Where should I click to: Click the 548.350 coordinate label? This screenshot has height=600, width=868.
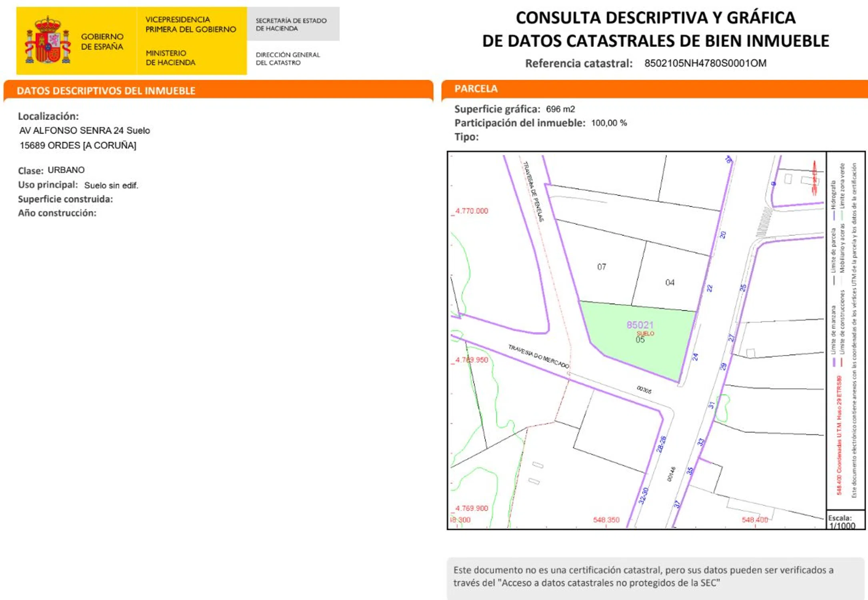606,520
